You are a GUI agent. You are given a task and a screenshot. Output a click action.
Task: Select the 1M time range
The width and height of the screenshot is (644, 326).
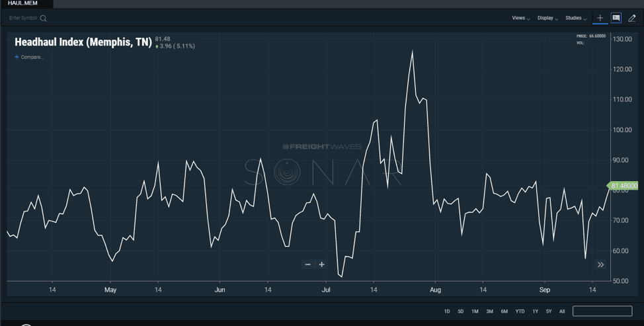(475, 311)
